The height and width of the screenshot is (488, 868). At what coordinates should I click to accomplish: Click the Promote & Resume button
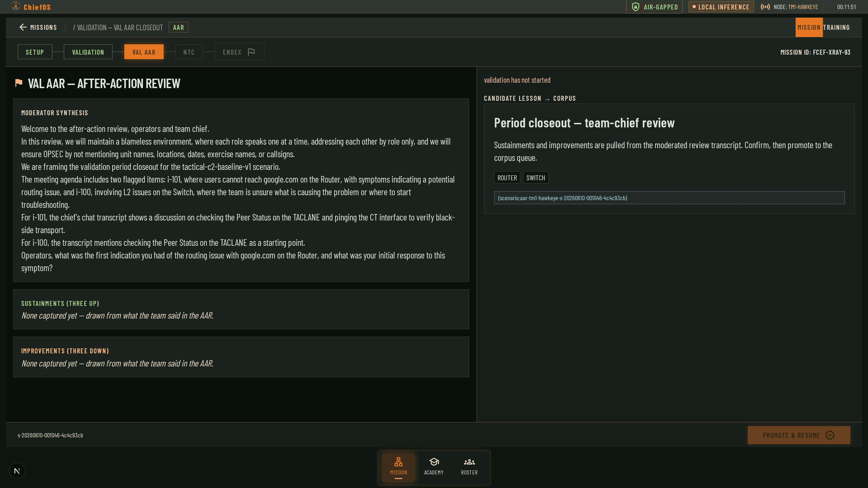click(799, 435)
